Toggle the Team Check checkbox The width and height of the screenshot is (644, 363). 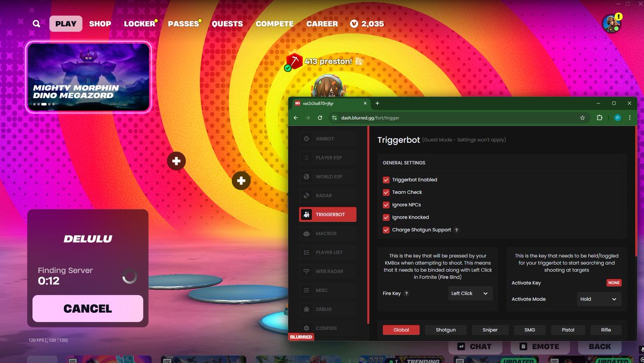[386, 192]
